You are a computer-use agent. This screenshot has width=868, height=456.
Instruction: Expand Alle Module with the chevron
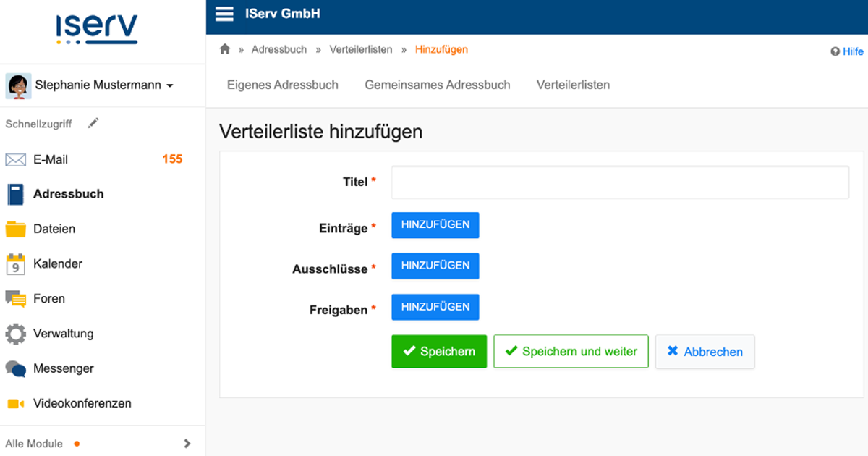tap(187, 444)
